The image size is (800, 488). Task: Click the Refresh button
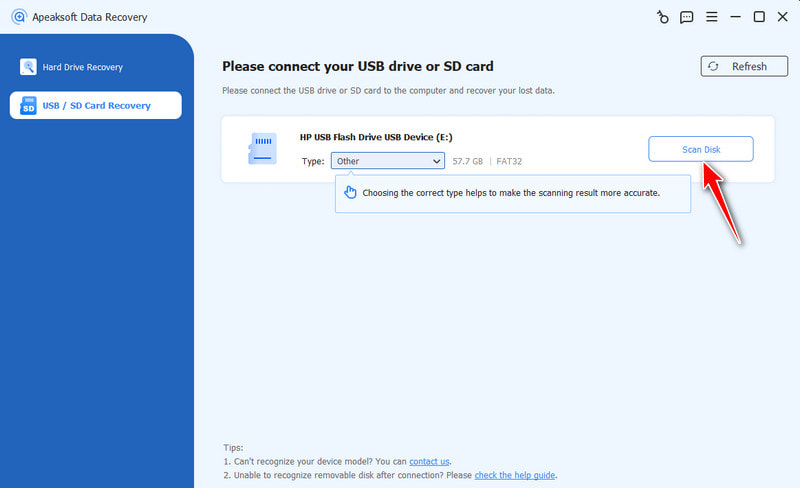point(744,66)
